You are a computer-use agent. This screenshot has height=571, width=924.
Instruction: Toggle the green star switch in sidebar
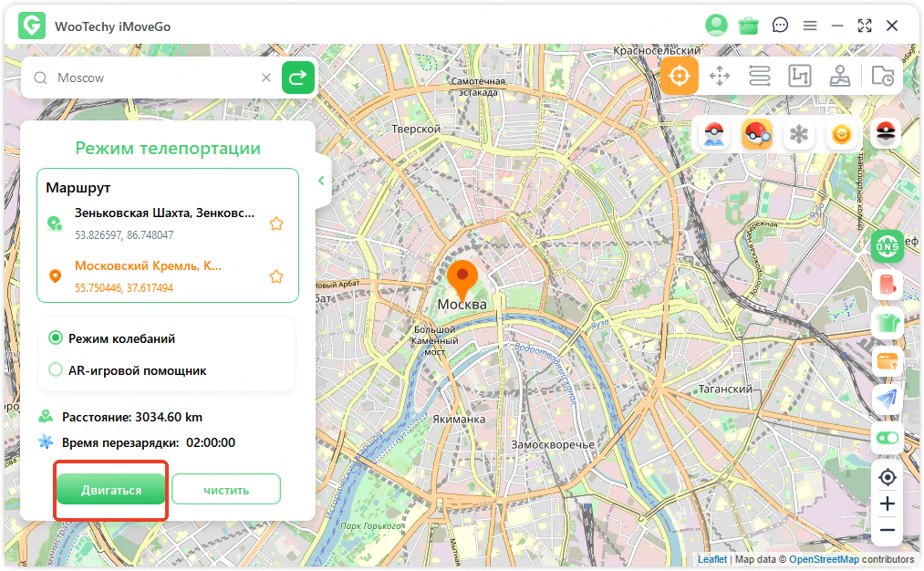point(887,438)
